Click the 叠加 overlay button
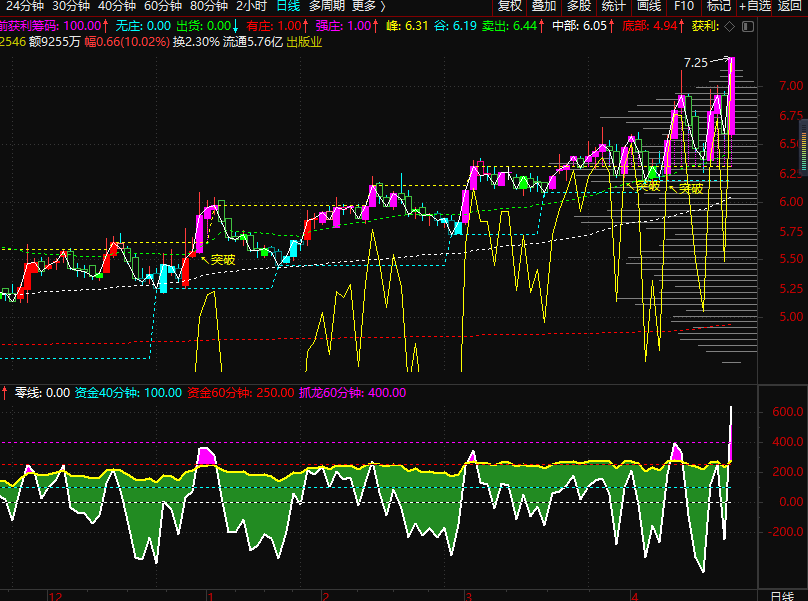808x601 pixels. (544, 6)
